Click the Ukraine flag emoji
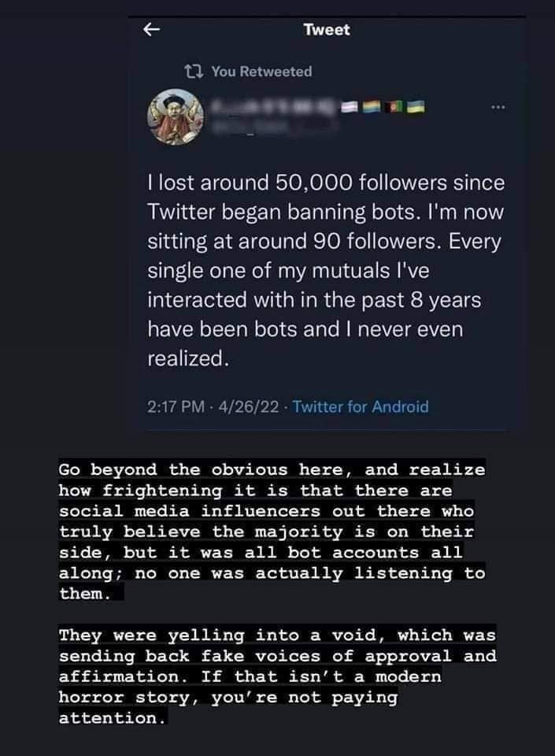This screenshot has width=555, height=756. coord(420,106)
